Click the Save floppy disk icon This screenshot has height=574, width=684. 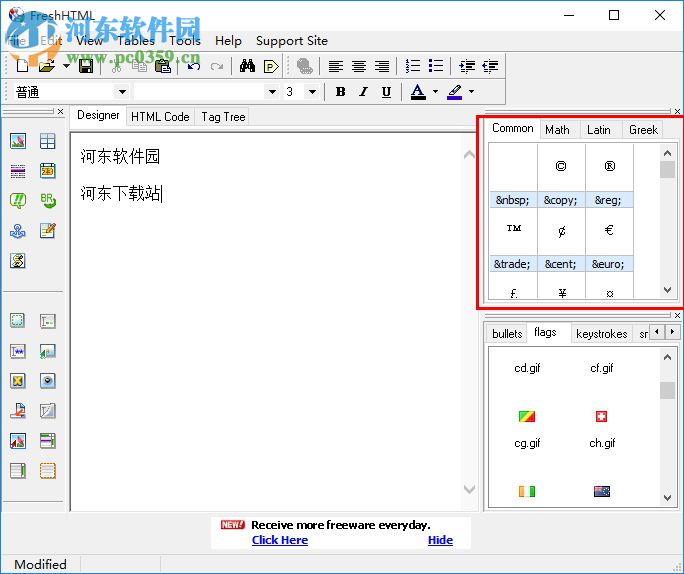pos(86,66)
